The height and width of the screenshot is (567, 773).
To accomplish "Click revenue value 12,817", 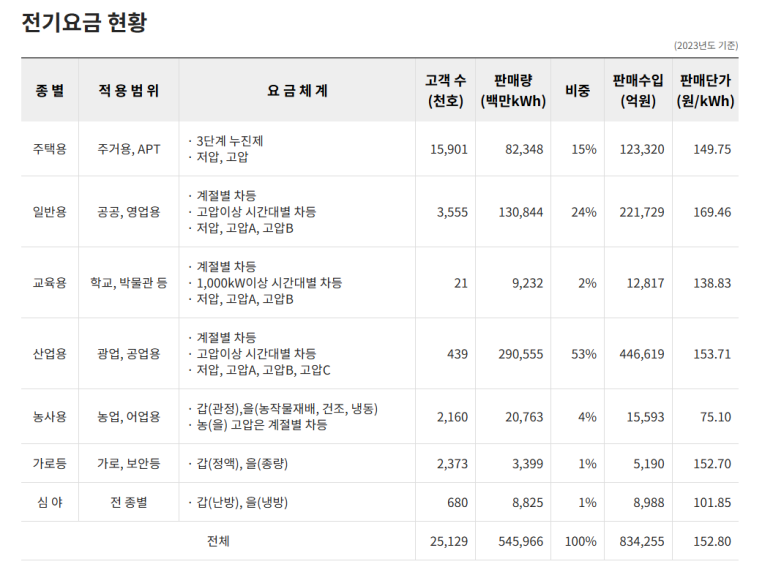I will point(645,283).
